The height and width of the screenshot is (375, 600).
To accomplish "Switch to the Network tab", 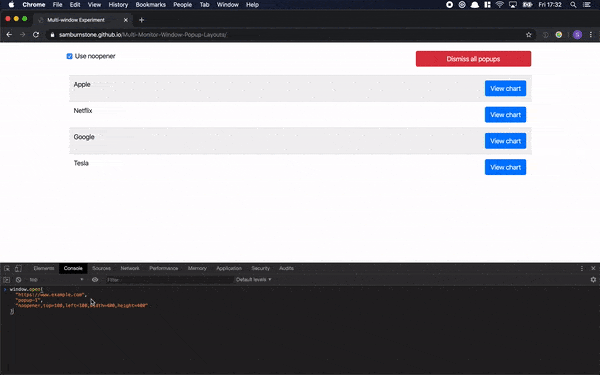I will (x=130, y=268).
